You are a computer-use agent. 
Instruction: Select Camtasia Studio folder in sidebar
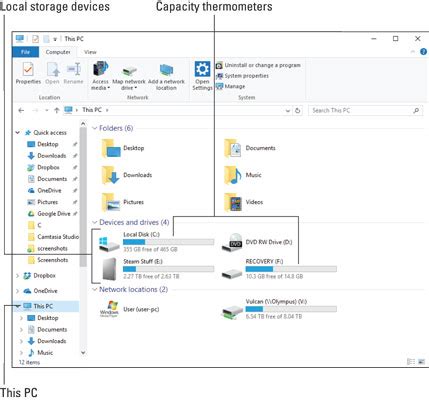tap(58, 237)
